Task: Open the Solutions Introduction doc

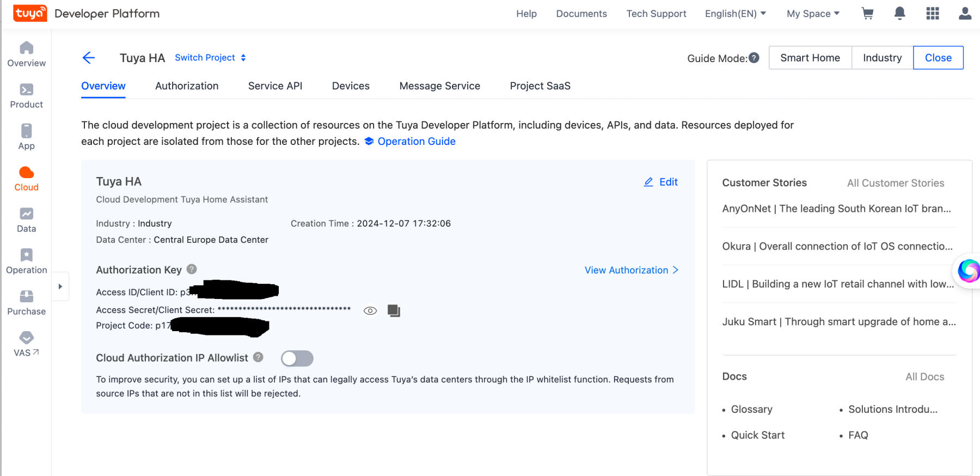Action: pyautogui.click(x=893, y=410)
